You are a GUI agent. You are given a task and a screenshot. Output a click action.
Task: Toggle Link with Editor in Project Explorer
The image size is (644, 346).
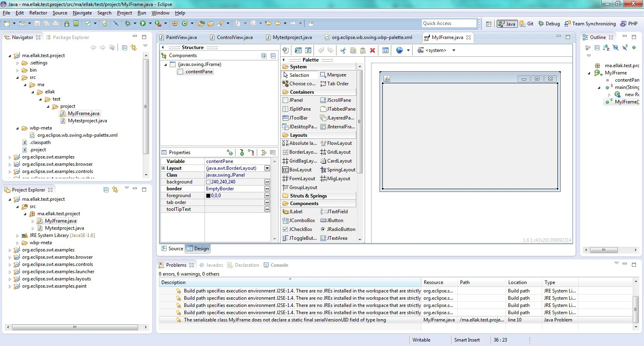tap(115, 189)
